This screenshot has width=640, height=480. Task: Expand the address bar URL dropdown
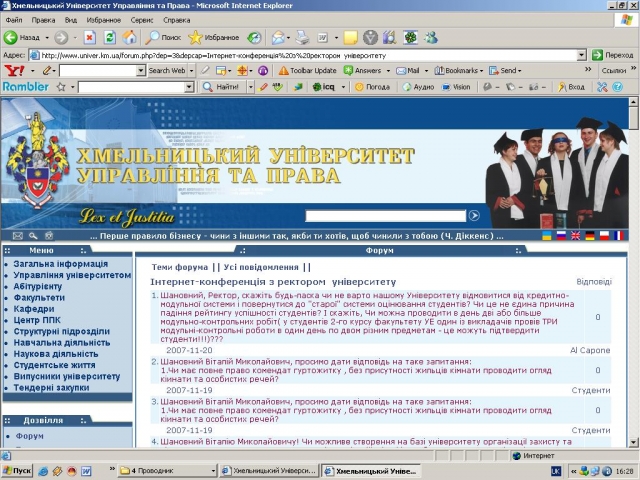[581, 55]
